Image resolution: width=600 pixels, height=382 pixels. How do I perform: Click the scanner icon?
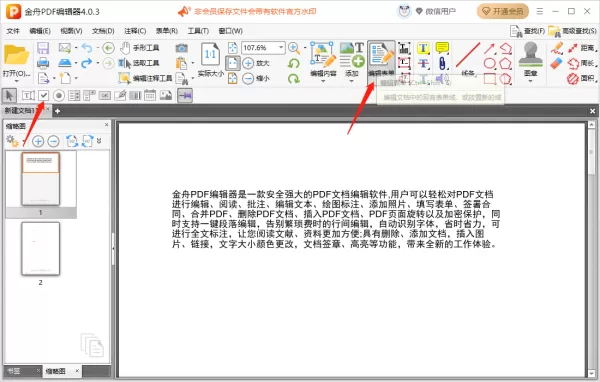(x=65, y=63)
